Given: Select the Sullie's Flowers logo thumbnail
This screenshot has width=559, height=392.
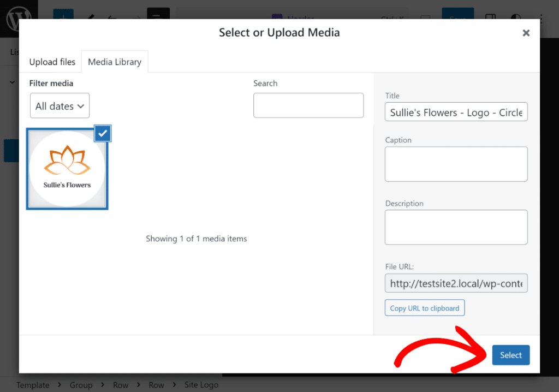Looking at the screenshot, I should point(67,168).
